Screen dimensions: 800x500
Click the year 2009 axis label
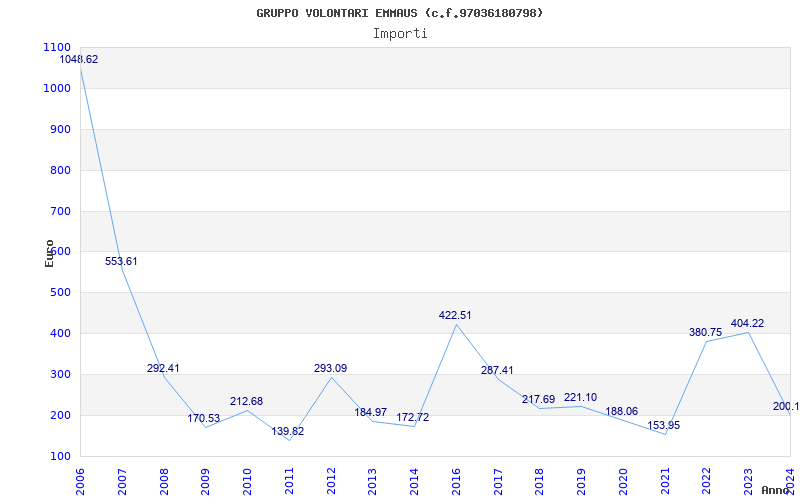coord(205,480)
